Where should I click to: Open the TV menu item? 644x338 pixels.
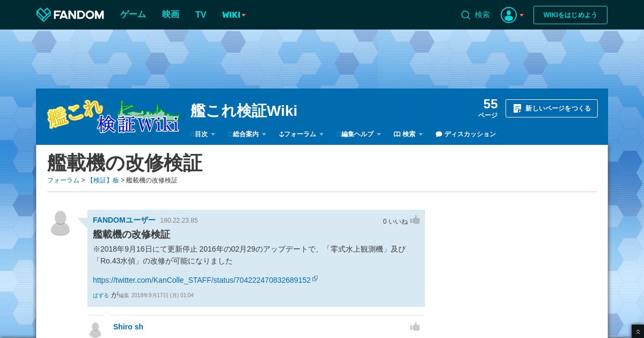[x=201, y=14]
